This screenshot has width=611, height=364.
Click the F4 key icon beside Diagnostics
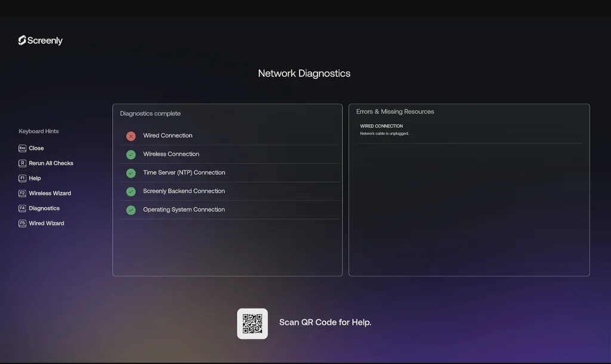click(22, 208)
